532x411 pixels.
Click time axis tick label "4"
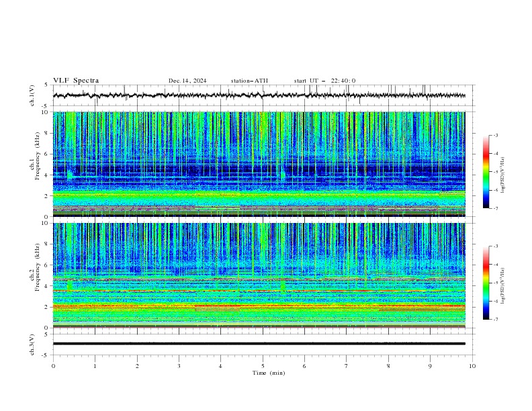click(220, 366)
